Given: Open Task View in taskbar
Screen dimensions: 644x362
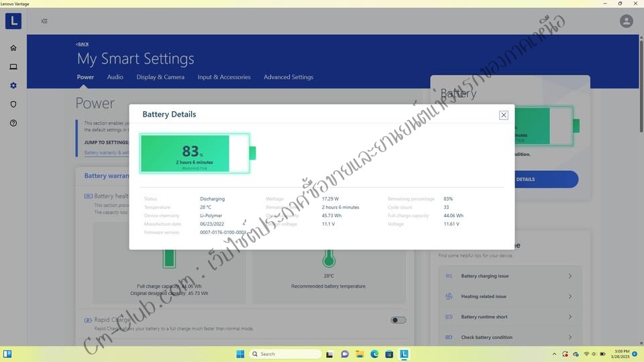Looking at the screenshot, I should point(329,354).
